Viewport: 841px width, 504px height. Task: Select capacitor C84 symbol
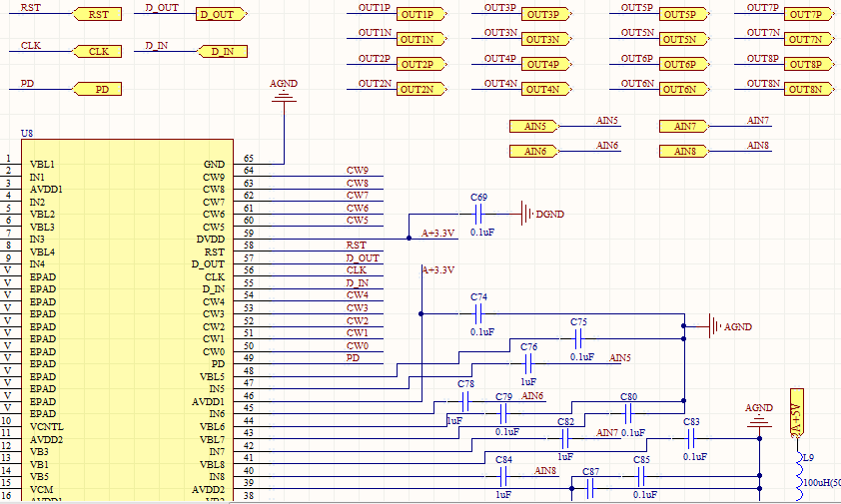503,476
